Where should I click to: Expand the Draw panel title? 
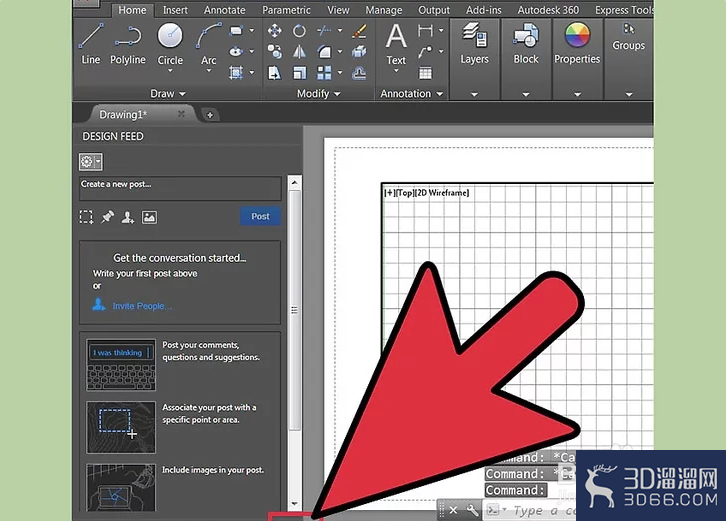168,94
